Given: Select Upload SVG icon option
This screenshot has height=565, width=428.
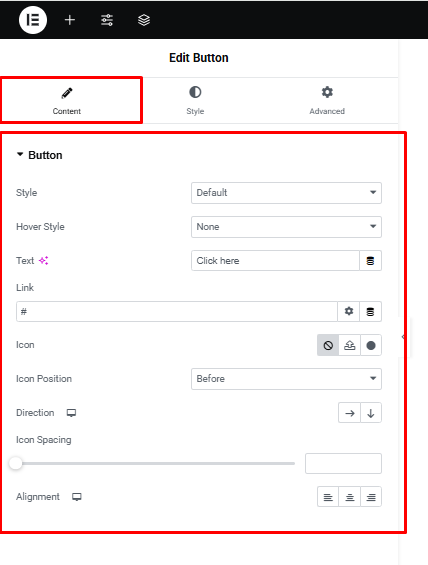Looking at the screenshot, I should point(349,345).
